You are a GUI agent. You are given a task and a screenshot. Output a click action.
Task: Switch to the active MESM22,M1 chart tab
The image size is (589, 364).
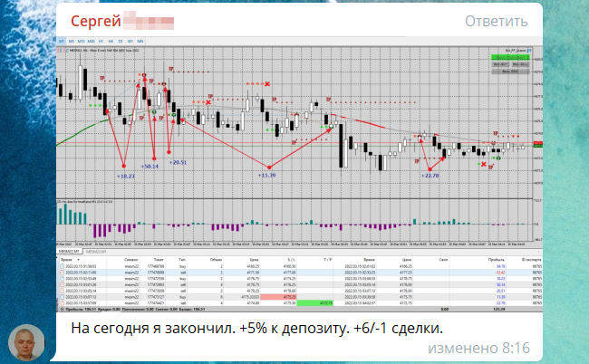click(69, 252)
